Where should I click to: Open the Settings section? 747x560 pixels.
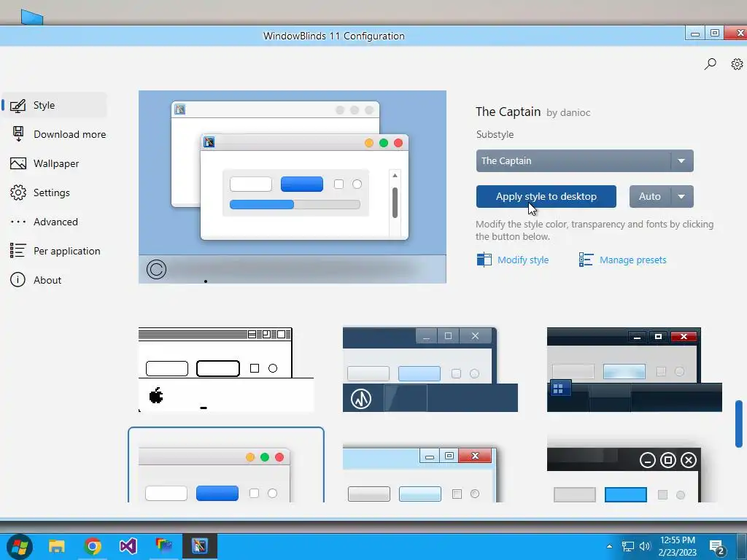pos(52,192)
